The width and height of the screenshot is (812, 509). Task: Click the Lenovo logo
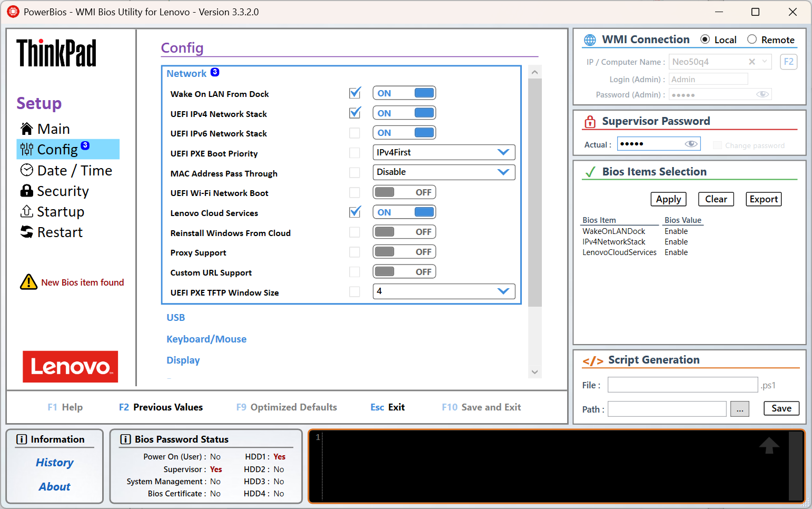[x=70, y=366]
